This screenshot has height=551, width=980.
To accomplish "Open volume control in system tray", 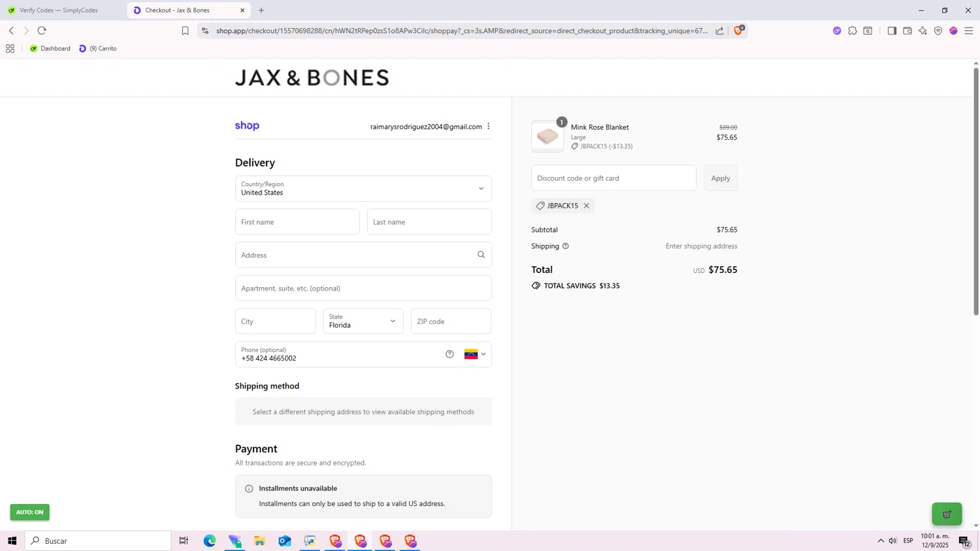I will [x=893, y=541].
